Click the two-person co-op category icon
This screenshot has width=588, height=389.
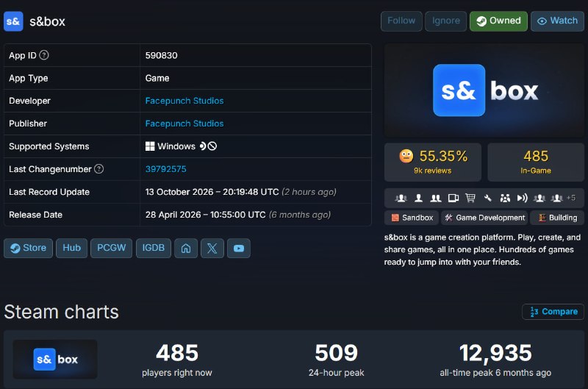point(436,198)
